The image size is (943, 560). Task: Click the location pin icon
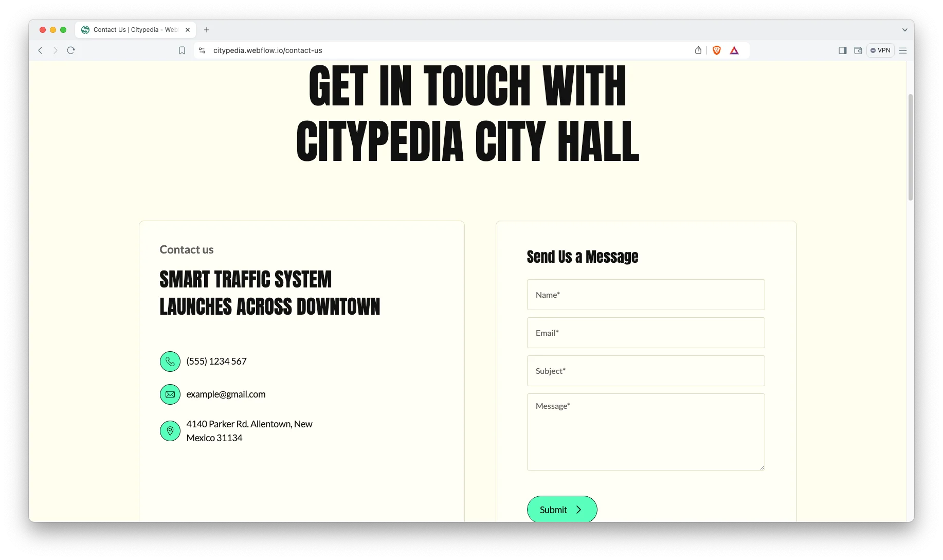(170, 431)
